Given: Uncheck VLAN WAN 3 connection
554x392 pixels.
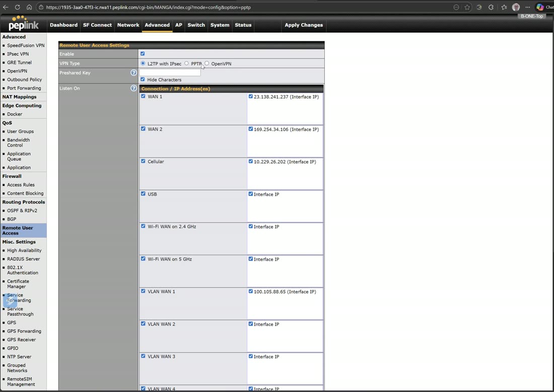Looking at the screenshot, I should (x=143, y=356).
